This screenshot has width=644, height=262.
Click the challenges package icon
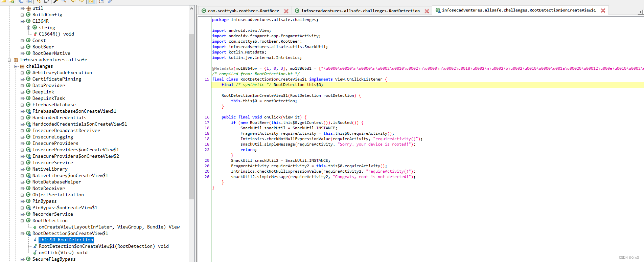(x=22, y=66)
